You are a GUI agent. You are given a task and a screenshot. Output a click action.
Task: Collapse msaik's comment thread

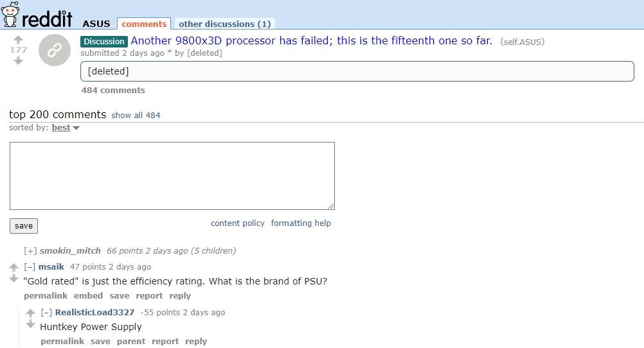30,266
